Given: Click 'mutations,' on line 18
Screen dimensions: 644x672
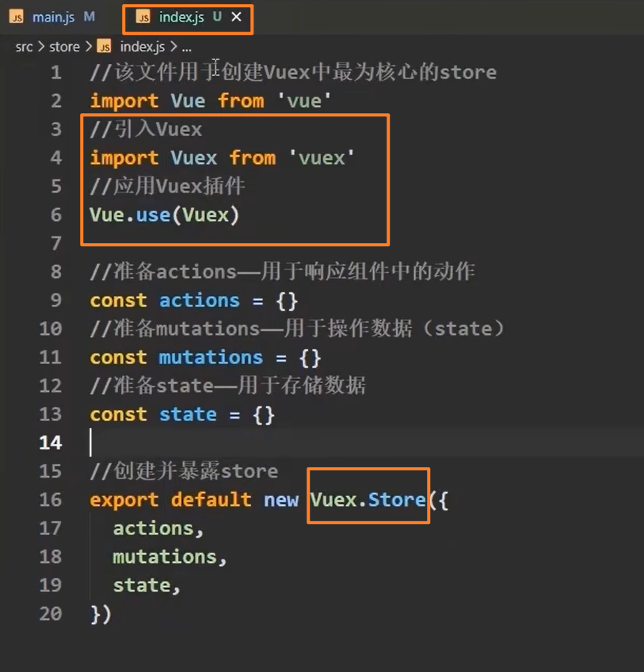Looking at the screenshot, I should (170, 556).
